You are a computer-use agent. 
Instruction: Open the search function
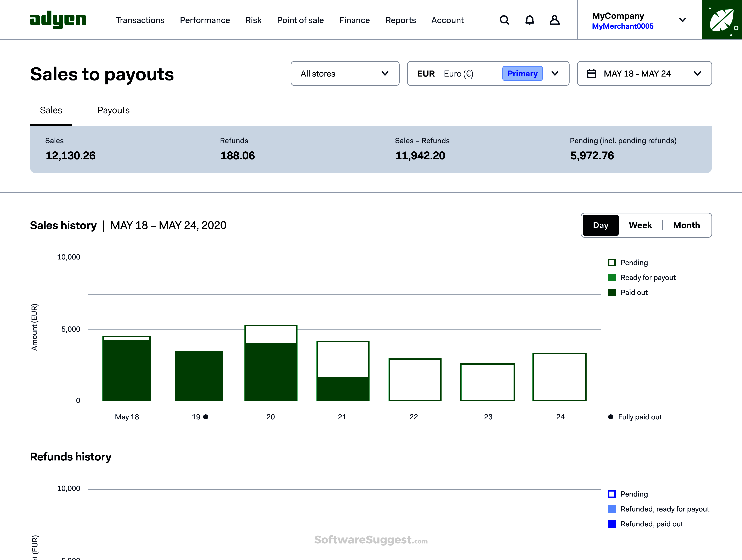tap(504, 20)
